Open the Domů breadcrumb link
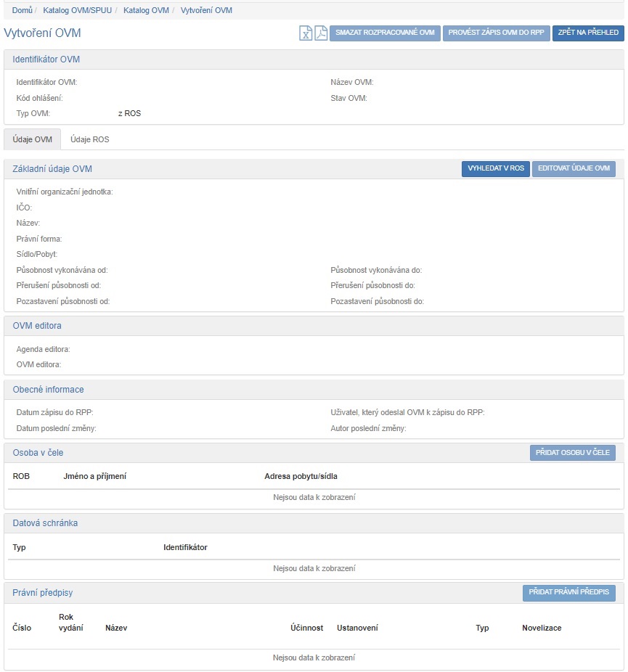Screen dimensions: 628x672 (22, 11)
